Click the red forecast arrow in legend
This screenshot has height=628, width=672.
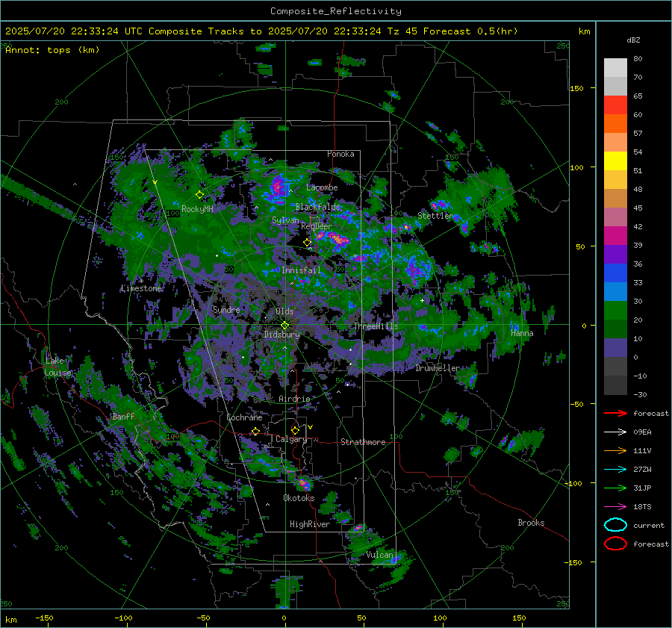(615, 413)
